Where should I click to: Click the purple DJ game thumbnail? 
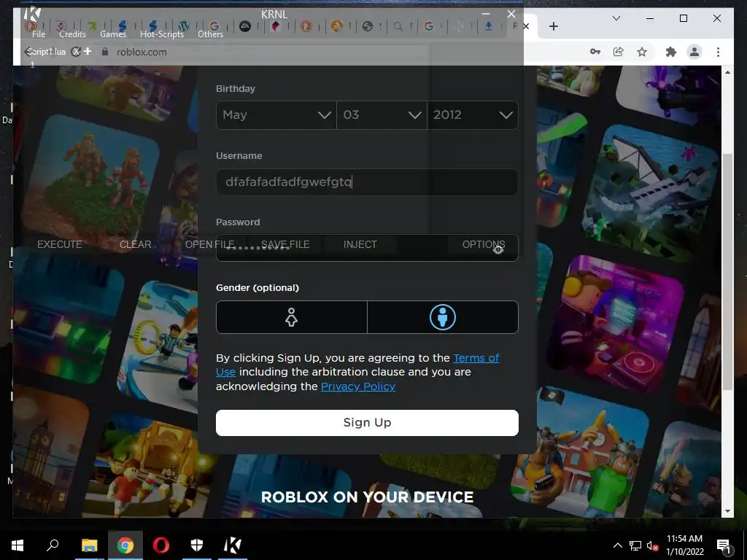pos(614,323)
